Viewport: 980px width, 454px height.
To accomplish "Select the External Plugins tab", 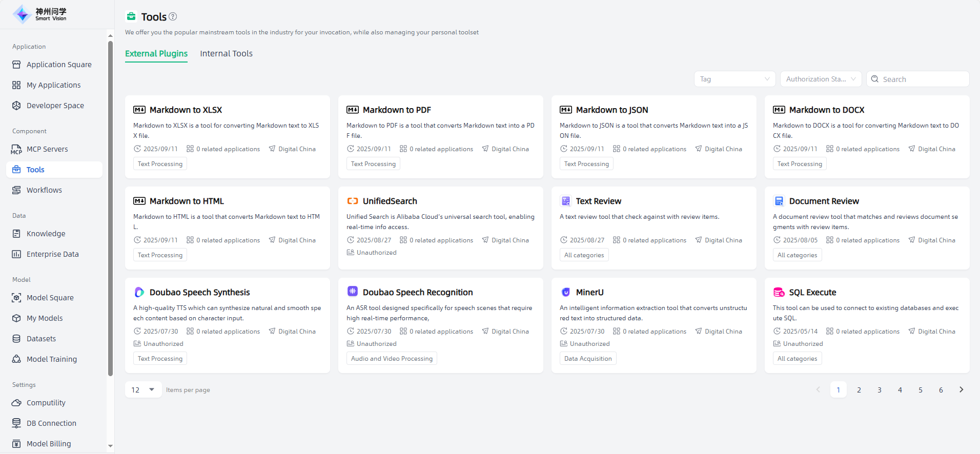I will point(156,53).
